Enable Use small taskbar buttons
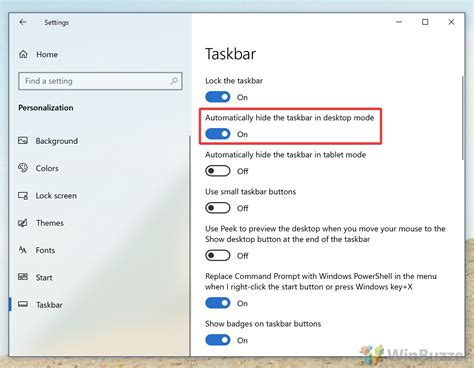The image size is (474, 368). [x=218, y=208]
